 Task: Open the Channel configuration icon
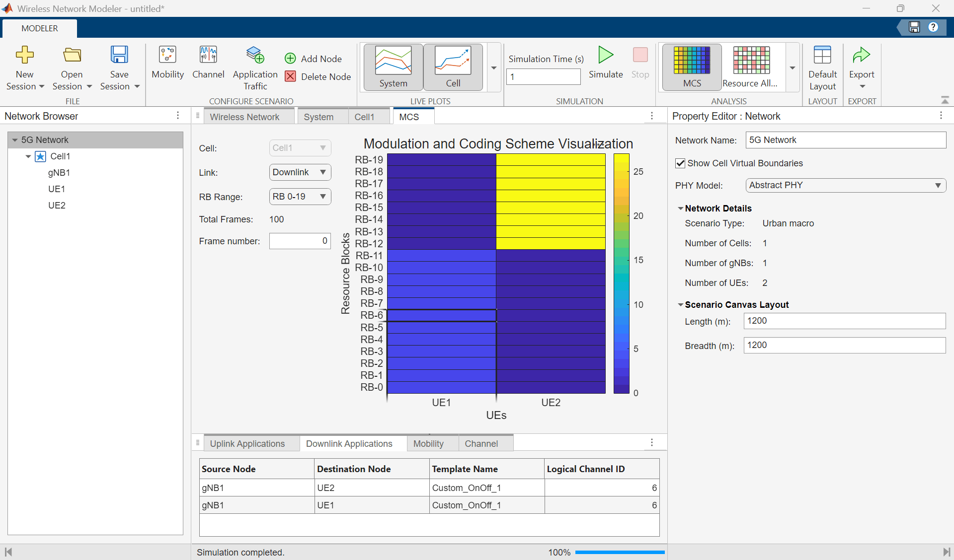pyautogui.click(x=208, y=55)
